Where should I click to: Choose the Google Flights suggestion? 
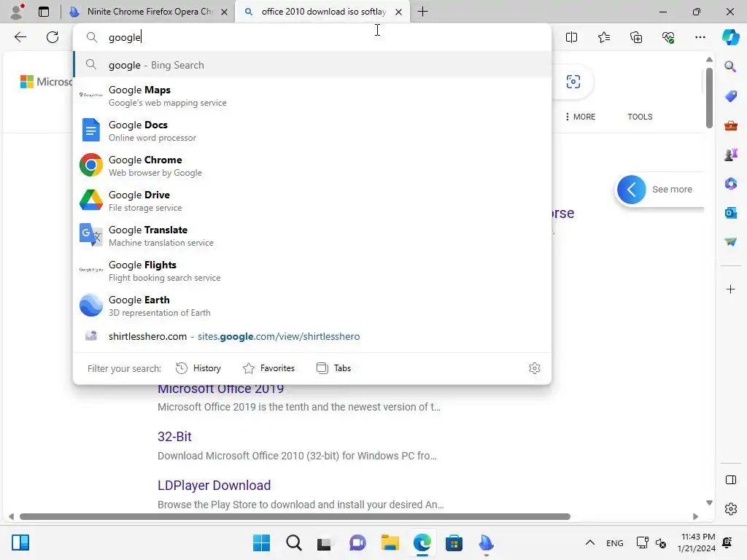312,271
